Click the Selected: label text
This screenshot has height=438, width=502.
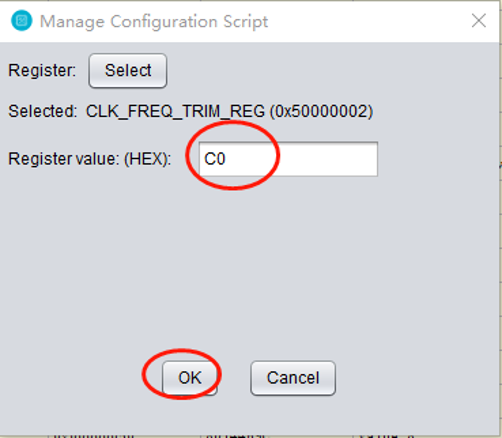coord(43,111)
